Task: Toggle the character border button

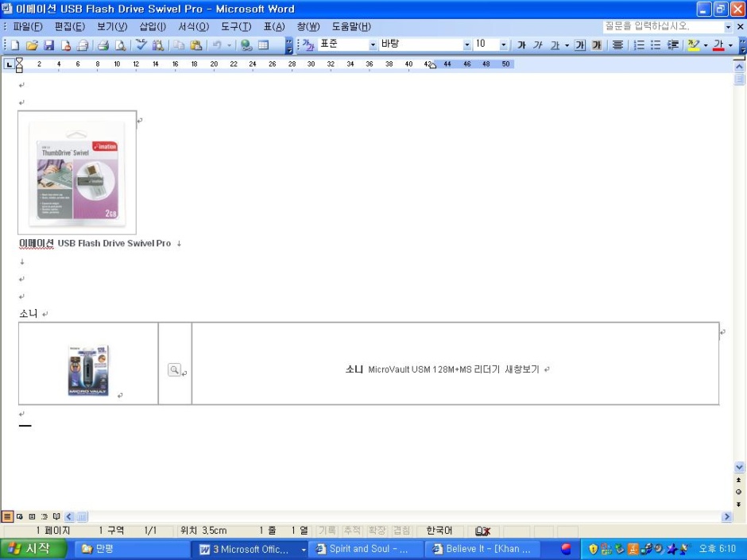Action: tap(580, 45)
